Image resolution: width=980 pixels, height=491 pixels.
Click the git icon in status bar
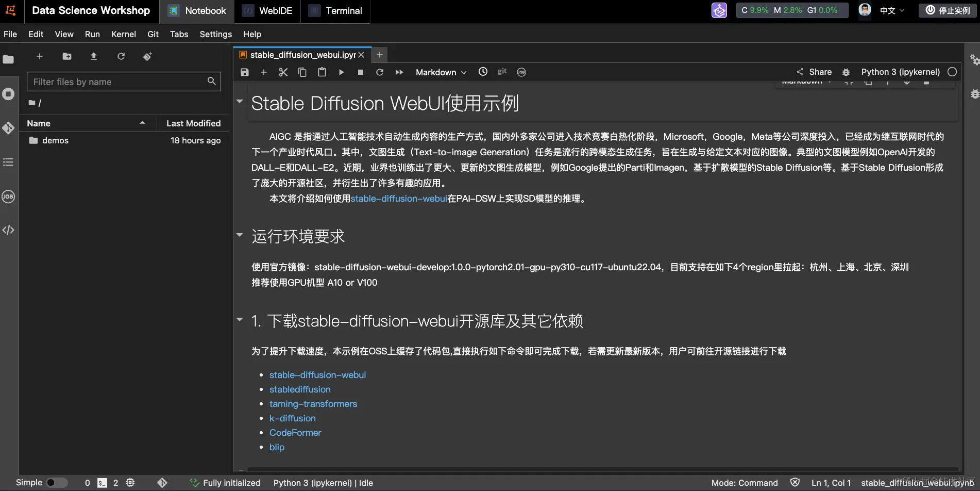pos(162,483)
